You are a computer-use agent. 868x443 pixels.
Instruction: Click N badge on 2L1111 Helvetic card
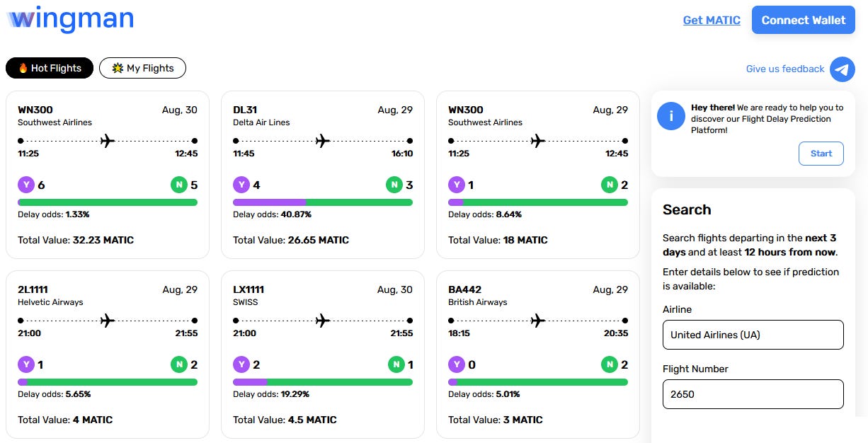coord(179,365)
